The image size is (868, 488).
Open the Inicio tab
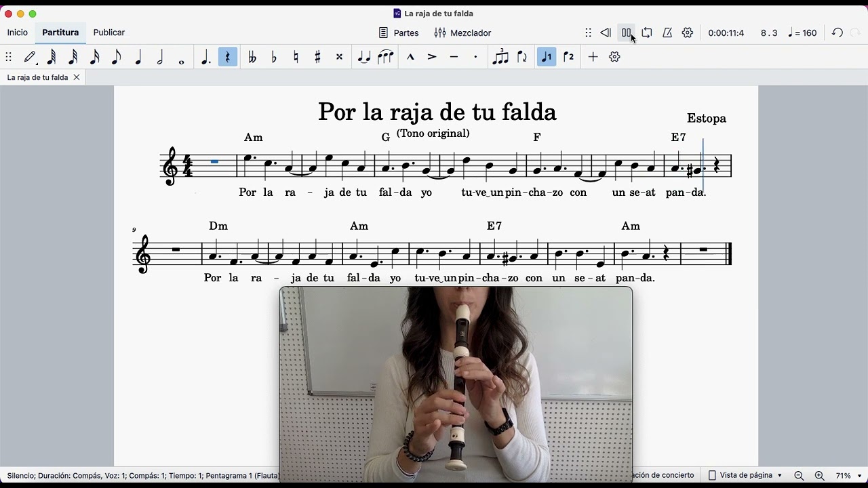pos(18,33)
